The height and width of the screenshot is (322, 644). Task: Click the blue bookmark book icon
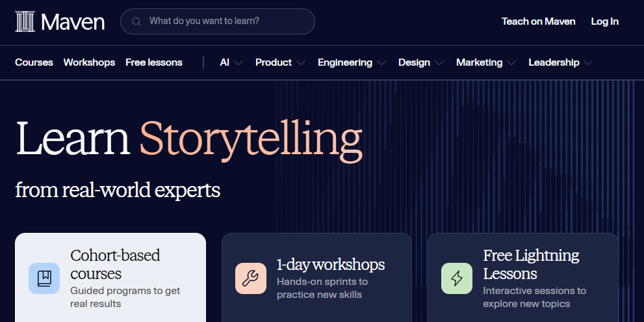coord(44,278)
